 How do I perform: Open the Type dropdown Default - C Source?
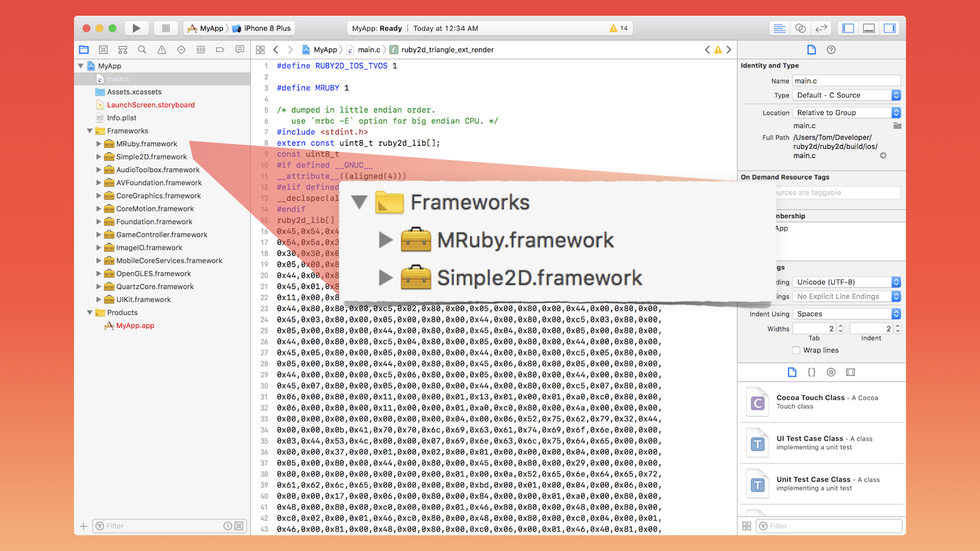point(846,95)
